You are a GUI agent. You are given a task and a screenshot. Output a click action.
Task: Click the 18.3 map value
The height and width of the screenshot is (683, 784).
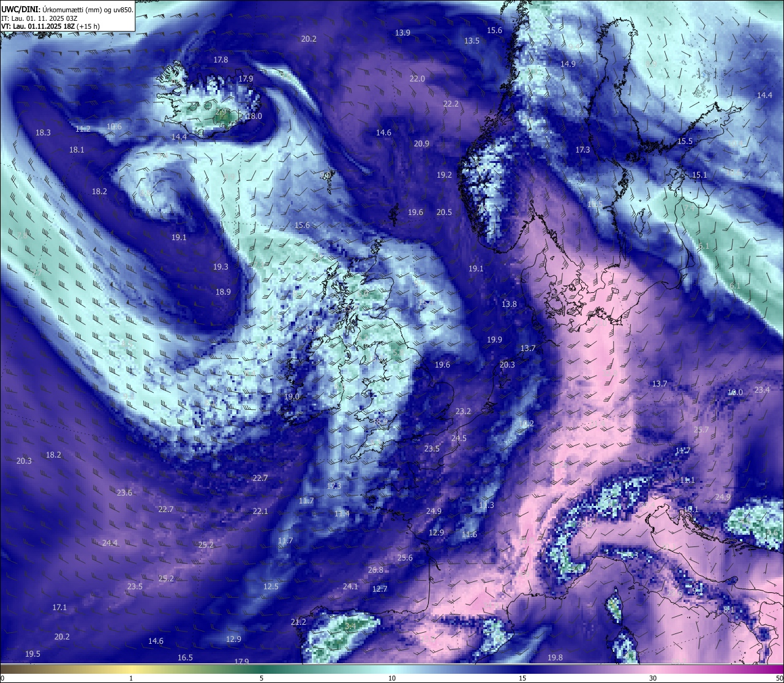tap(43, 133)
